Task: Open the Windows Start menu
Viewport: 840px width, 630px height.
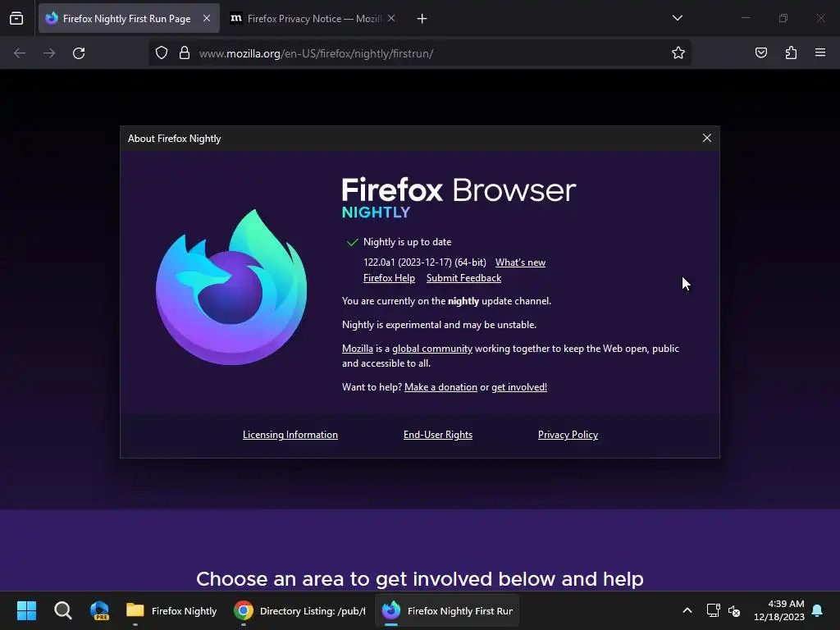Action: [x=26, y=610]
